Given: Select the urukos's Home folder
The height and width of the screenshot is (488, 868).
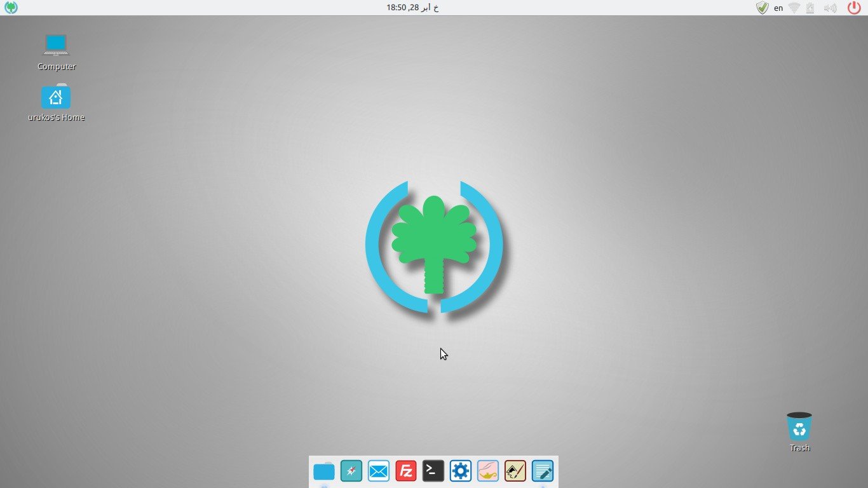Looking at the screenshot, I should click(x=56, y=97).
